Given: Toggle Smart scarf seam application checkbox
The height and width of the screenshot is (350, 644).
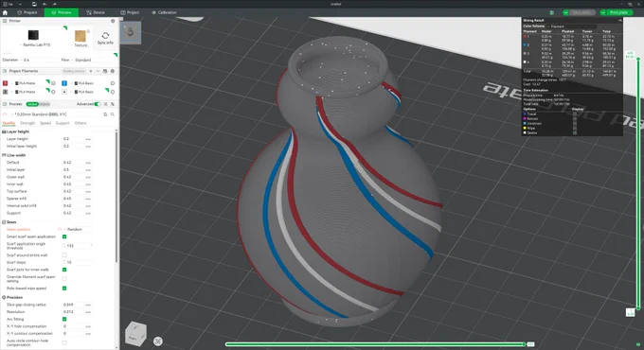Looking at the screenshot, I should pos(64,236).
